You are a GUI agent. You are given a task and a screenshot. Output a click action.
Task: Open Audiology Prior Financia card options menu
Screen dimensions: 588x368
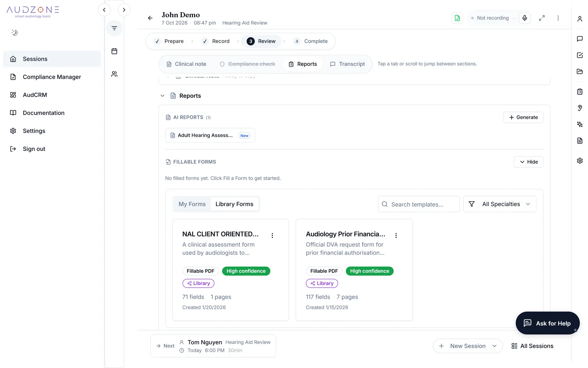pos(396,236)
